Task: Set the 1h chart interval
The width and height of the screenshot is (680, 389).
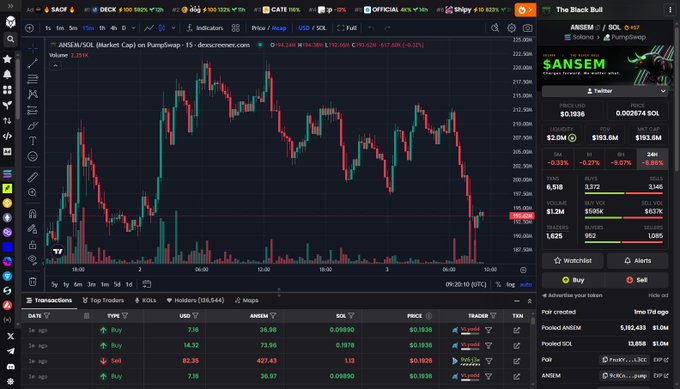Action: [102, 28]
